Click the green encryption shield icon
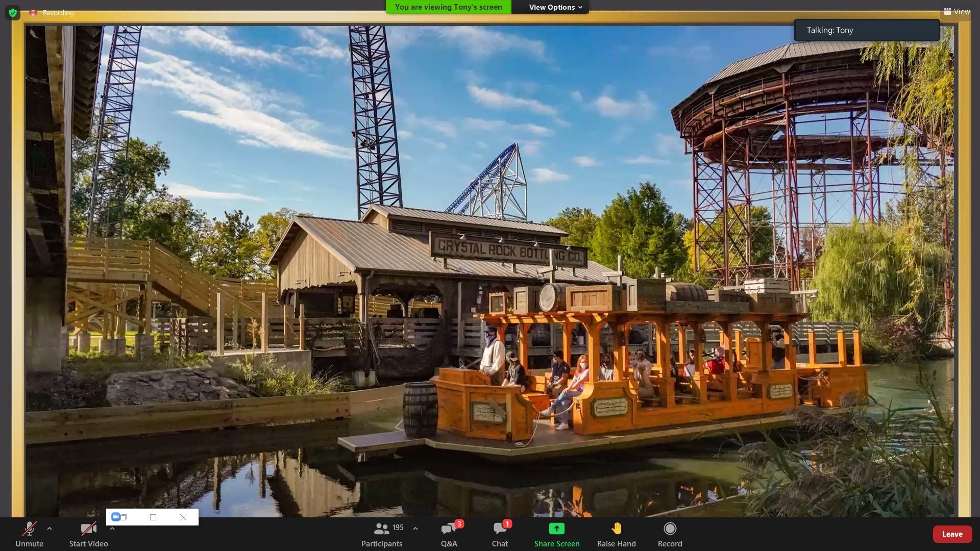The image size is (980, 551). pyautogui.click(x=13, y=12)
